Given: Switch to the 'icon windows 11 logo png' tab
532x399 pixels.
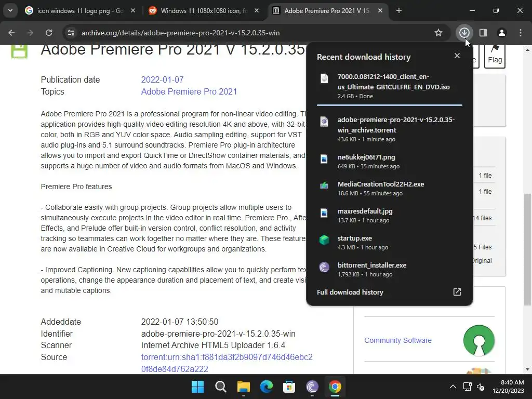Looking at the screenshot, I should coord(79,10).
